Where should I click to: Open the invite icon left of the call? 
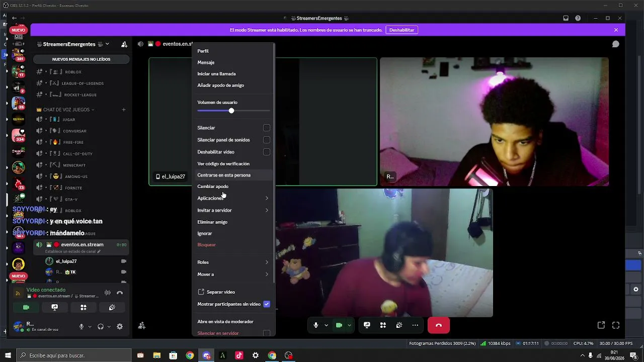click(x=142, y=326)
